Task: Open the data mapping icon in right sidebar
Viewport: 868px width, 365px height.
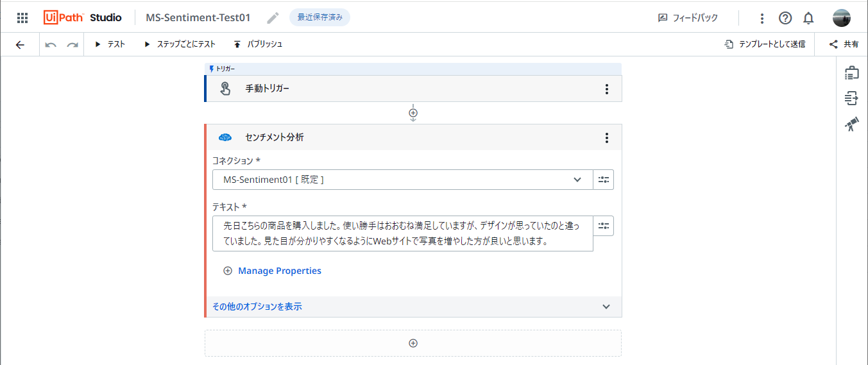Action: [851, 99]
